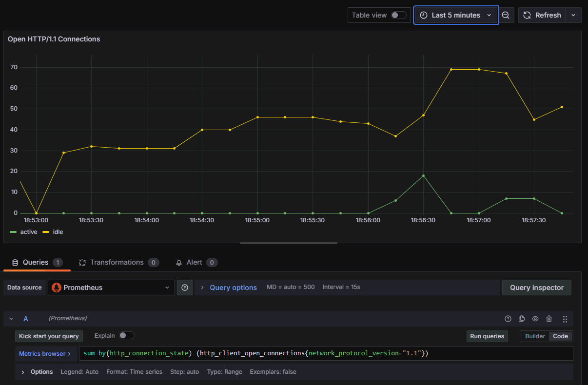Zoom out the time range with magnifier icon
Screen dimensions: 588x385
click(506, 15)
